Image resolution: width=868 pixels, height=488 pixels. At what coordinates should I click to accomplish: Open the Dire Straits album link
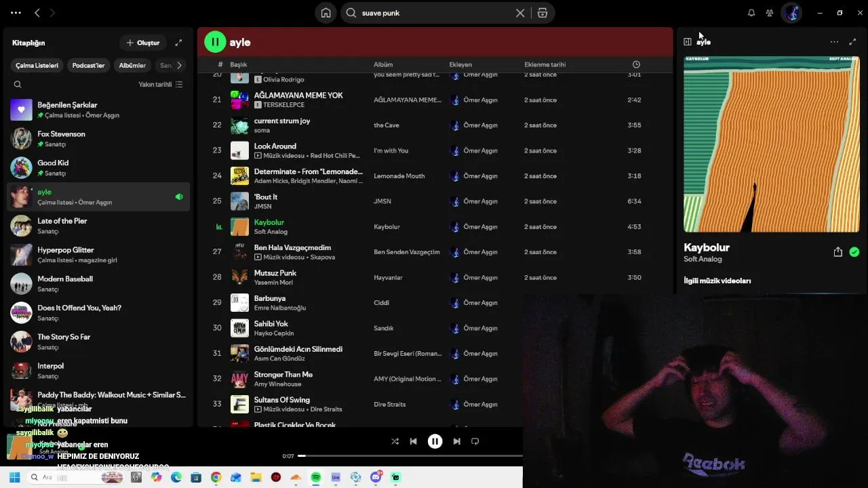pyautogui.click(x=389, y=405)
